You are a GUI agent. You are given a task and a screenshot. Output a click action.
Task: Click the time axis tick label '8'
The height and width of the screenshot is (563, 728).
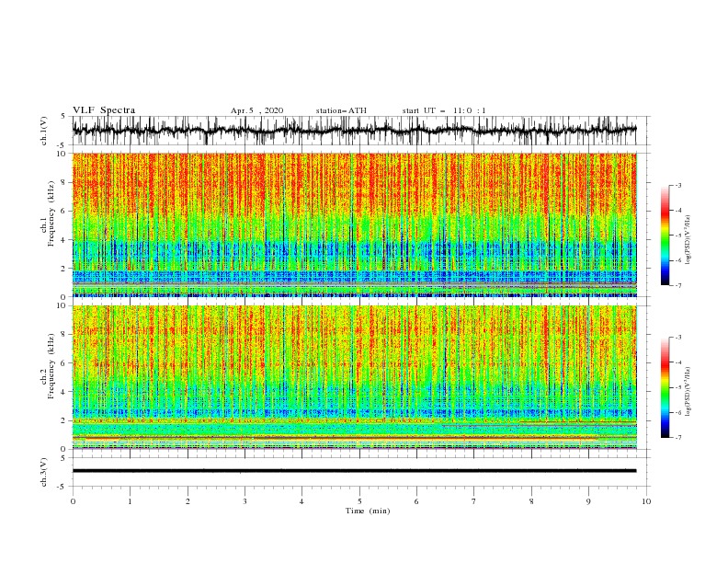(531, 501)
